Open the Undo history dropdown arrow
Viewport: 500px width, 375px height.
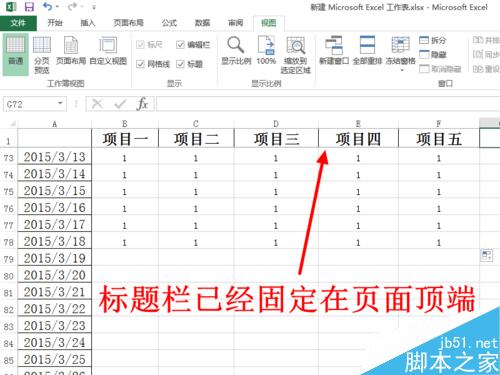pos(57,7)
